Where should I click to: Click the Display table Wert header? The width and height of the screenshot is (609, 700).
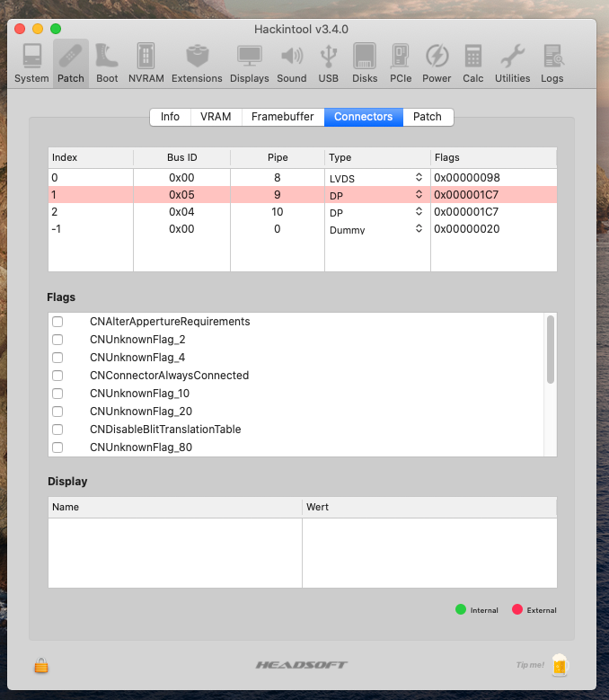(x=429, y=507)
